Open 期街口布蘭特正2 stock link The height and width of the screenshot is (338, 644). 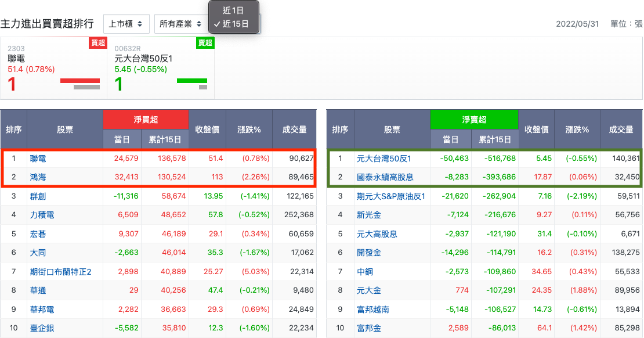click(61, 272)
